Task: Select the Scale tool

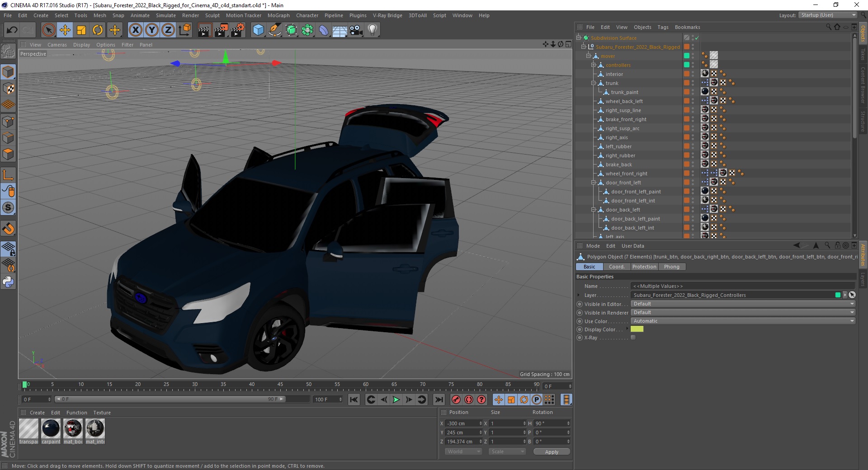Action: 81,30
